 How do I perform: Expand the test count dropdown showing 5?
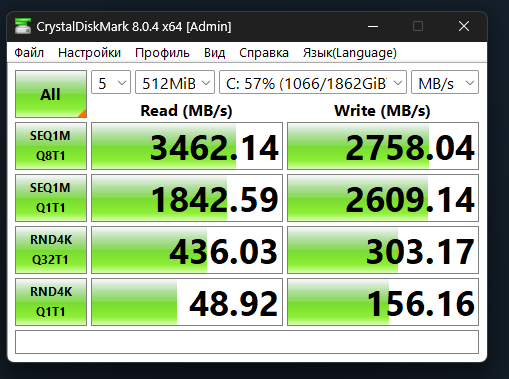111,82
